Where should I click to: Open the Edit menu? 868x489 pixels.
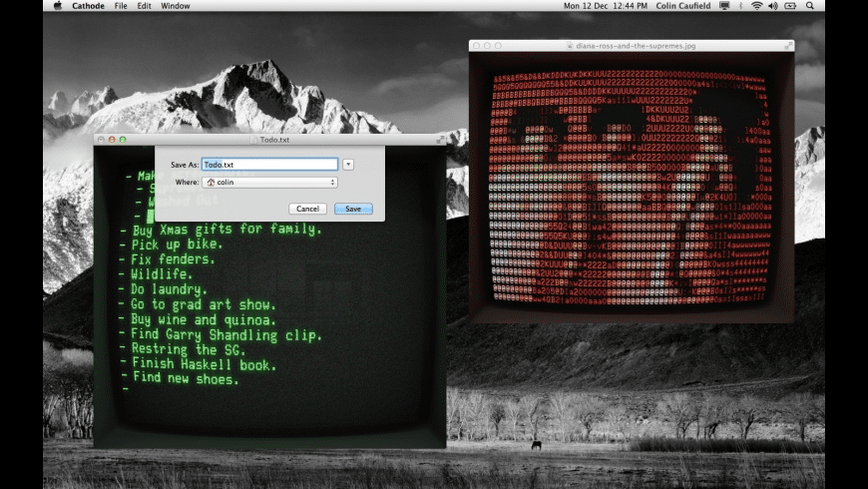coord(144,6)
